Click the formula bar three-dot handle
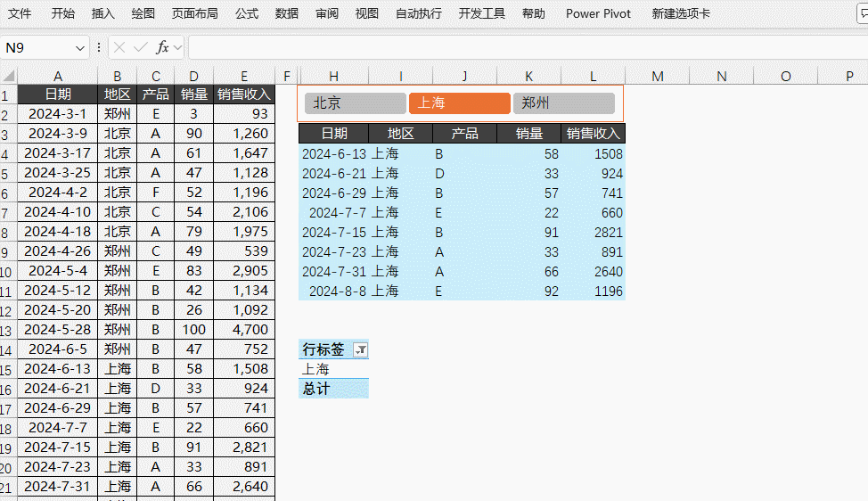 (99, 47)
